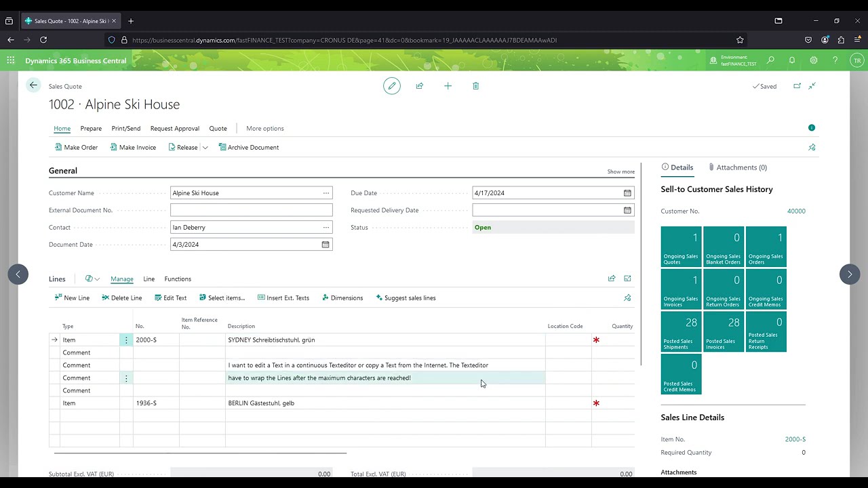This screenshot has width=868, height=488.
Task: Click Archive Document
Action: tap(249, 147)
